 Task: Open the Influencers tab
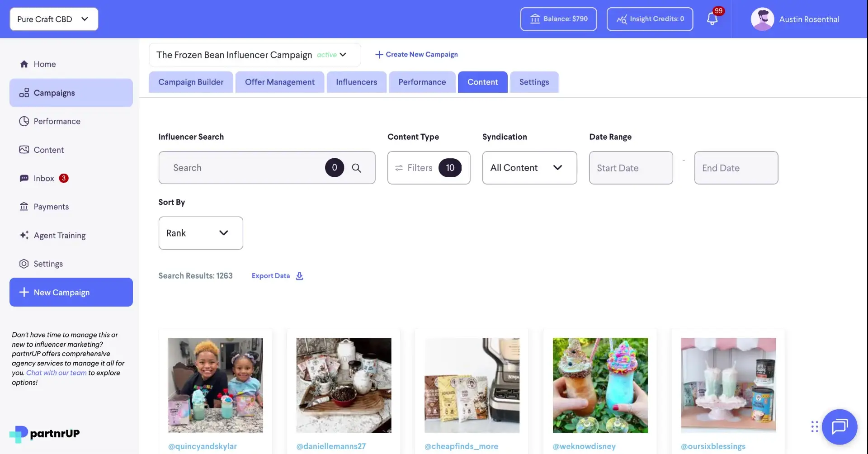pyautogui.click(x=356, y=82)
